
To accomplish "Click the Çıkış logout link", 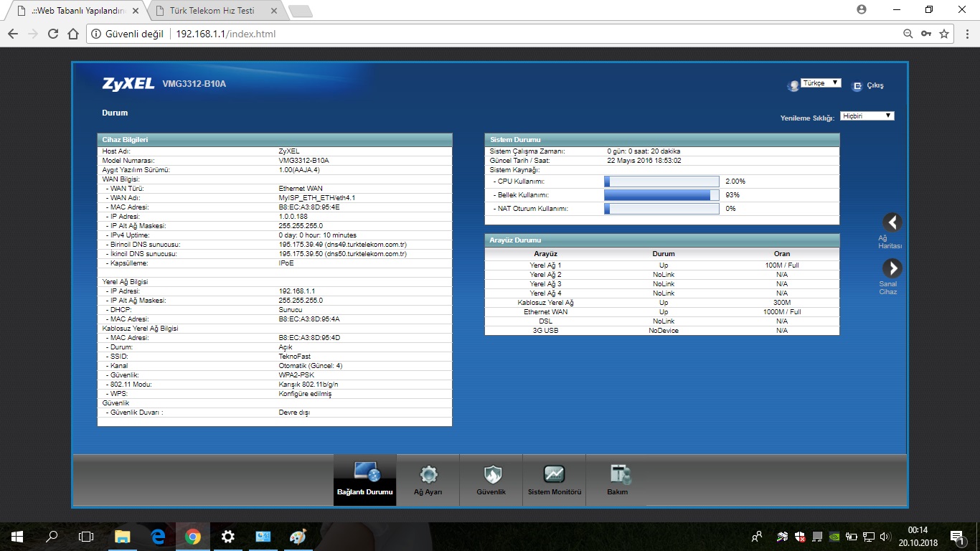I will click(875, 85).
